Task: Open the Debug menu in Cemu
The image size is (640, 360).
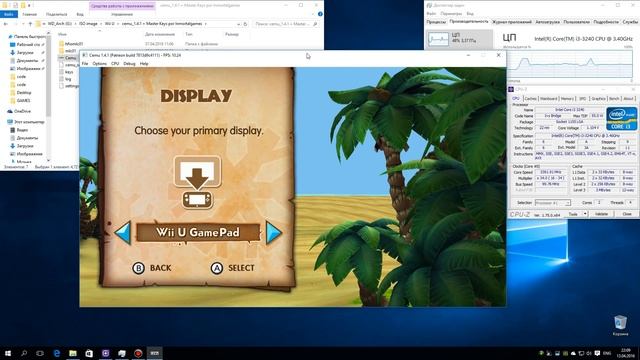Action: [x=129, y=64]
